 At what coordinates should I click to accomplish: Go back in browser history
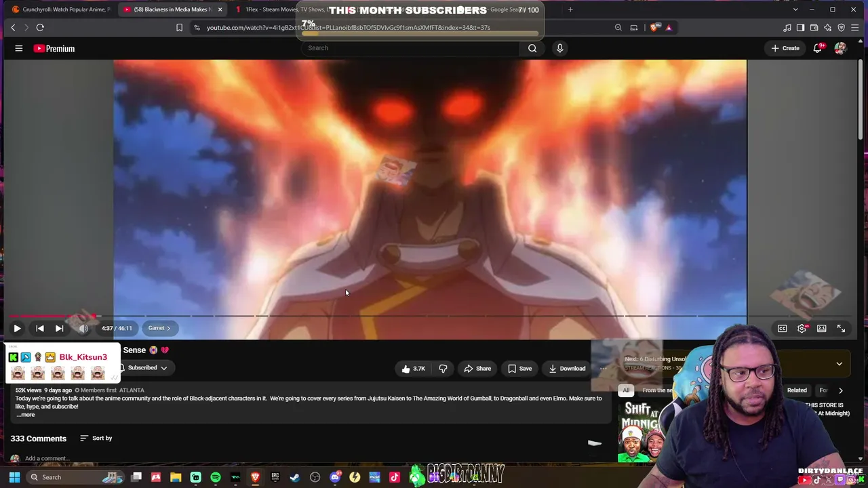click(13, 28)
